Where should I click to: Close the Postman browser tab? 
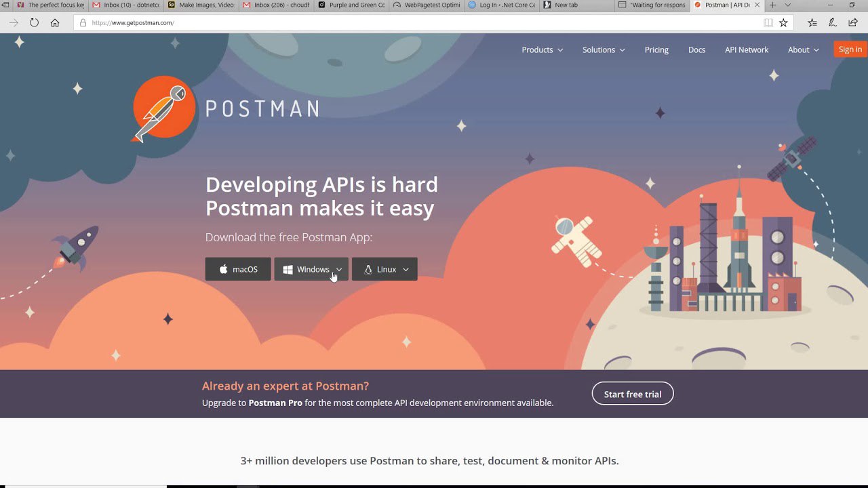coord(757,5)
